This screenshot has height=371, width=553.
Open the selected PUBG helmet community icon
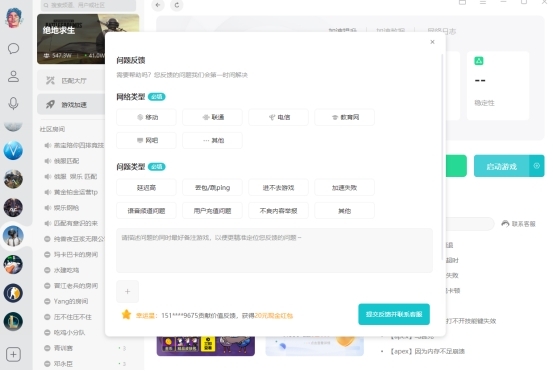[13, 236]
